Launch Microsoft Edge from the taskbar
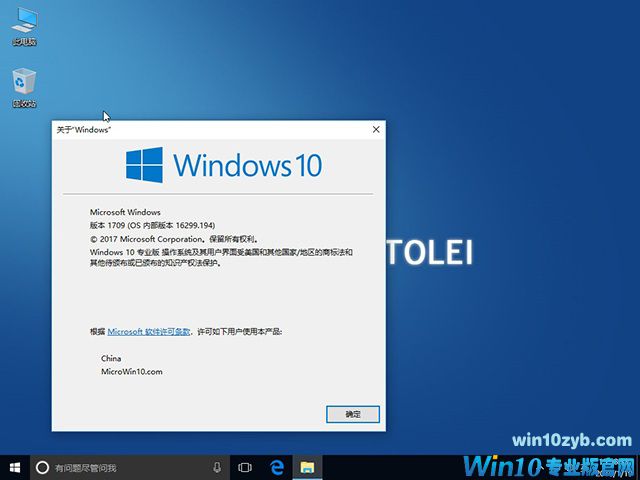The width and height of the screenshot is (640, 480). pyautogui.click(x=277, y=467)
